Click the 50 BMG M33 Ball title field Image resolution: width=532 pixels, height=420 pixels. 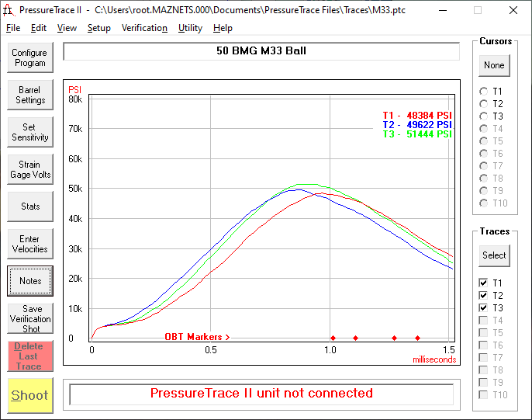pyautogui.click(x=261, y=51)
